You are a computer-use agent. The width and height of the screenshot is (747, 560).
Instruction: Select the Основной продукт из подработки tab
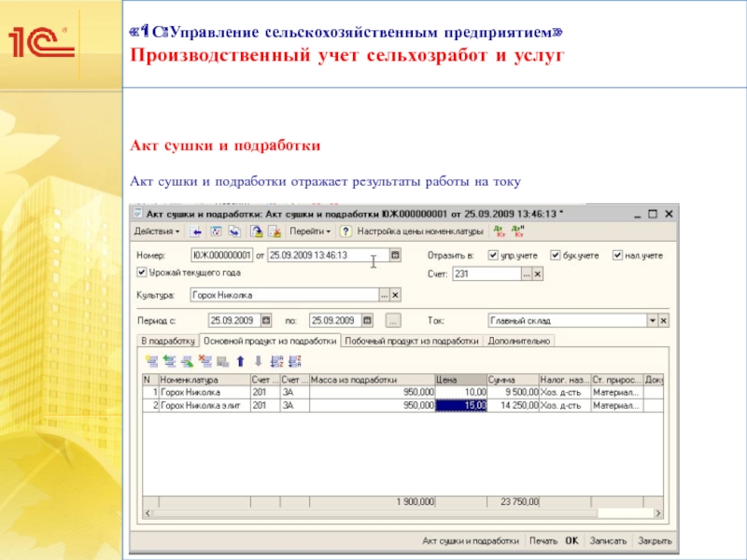[270, 341]
